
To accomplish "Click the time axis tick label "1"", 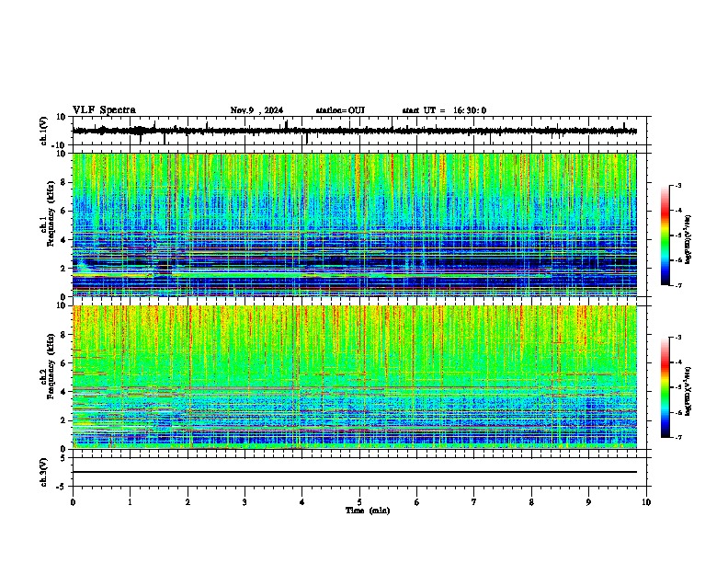I will tap(130, 502).
